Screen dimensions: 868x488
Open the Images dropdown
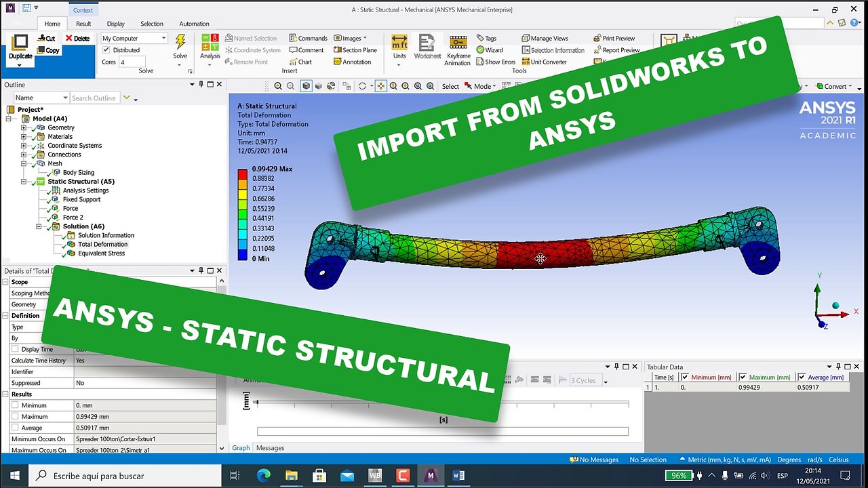click(x=350, y=39)
